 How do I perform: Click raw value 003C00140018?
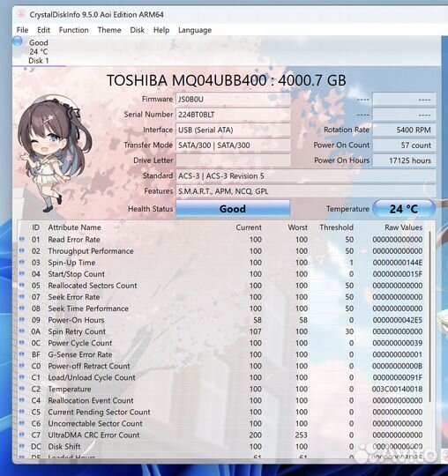397,390
